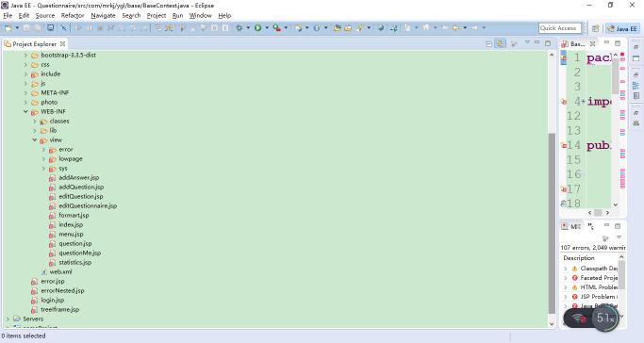644x343 pixels.
Task: Open the Navigate menu
Action: pos(103,16)
